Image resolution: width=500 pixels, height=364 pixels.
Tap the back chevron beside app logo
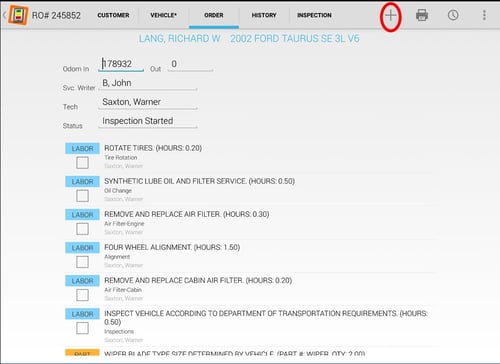pos(4,15)
